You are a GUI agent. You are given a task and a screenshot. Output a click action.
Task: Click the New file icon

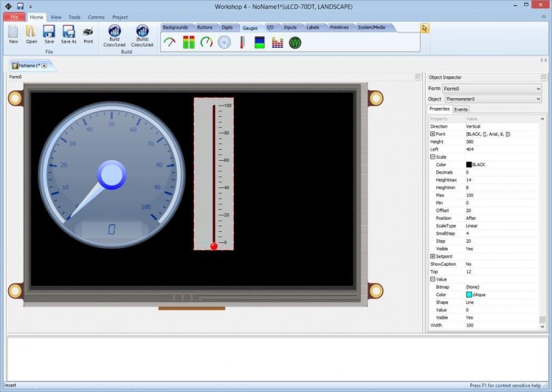coord(13,32)
